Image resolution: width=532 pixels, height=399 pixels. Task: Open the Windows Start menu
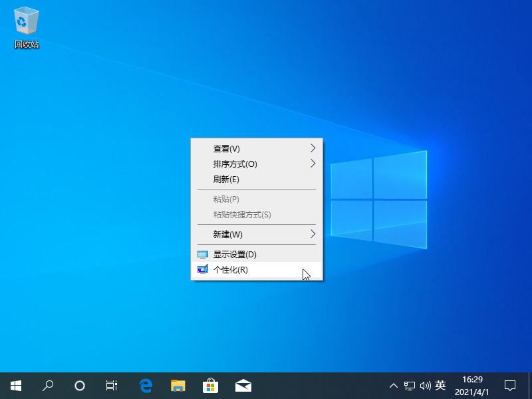pos(16,385)
